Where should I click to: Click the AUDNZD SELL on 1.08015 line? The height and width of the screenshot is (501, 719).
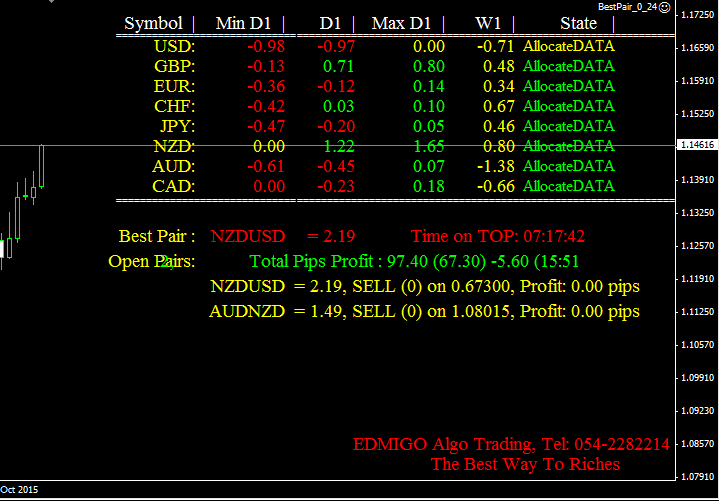[424, 311]
